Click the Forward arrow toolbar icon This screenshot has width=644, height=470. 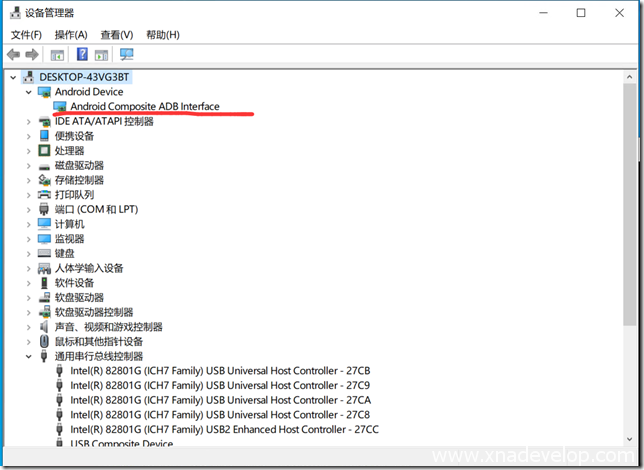[32, 54]
